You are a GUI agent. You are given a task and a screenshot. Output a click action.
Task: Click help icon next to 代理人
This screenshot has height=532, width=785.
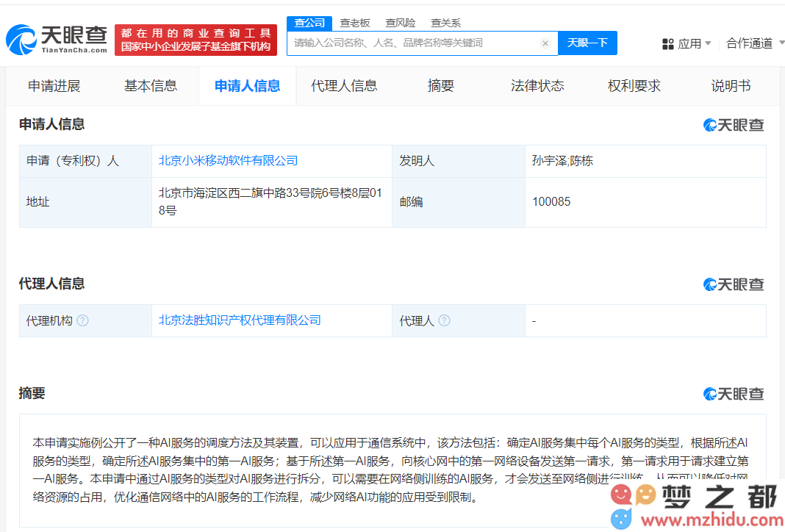click(444, 320)
